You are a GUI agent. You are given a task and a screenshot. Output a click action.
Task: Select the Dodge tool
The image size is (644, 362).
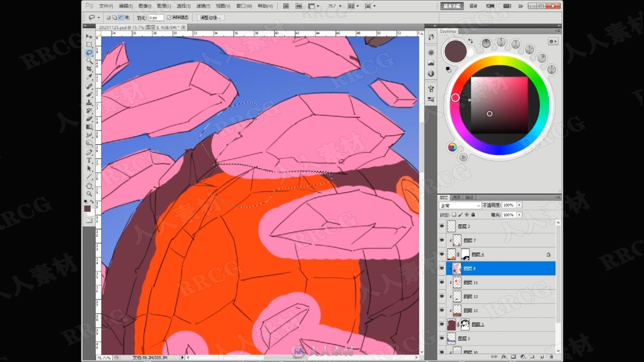tap(89, 143)
